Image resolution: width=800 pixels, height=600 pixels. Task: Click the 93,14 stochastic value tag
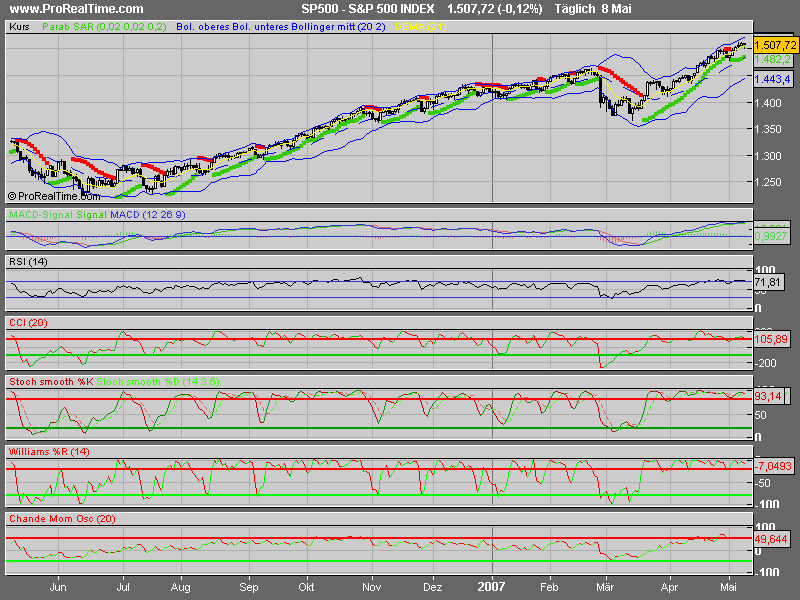point(768,396)
